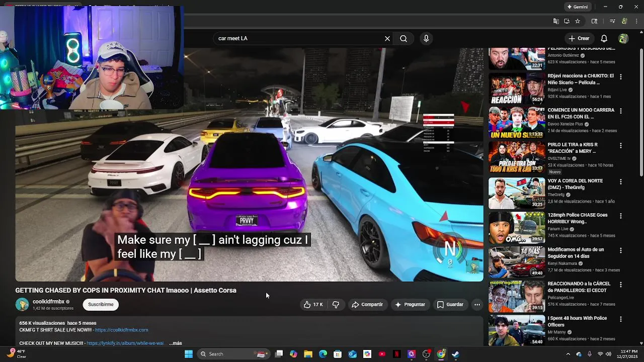This screenshot has width=644, height=362.
Task: Click the Windows taskbar Search box
Action: [x=233, y=354]
